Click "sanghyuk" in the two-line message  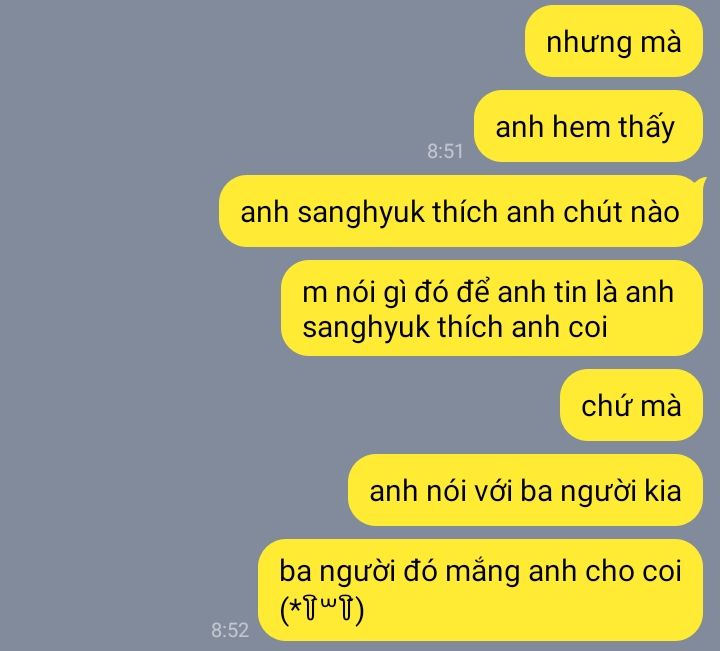pyautogui.click(x=366, y=328)
